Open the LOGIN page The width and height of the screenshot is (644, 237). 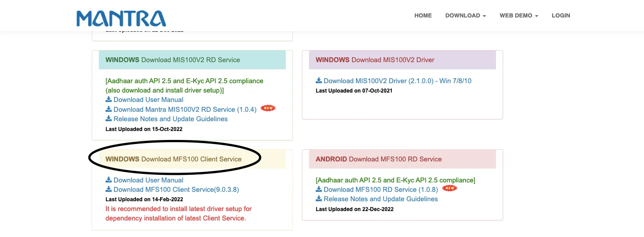coord(561,15)
